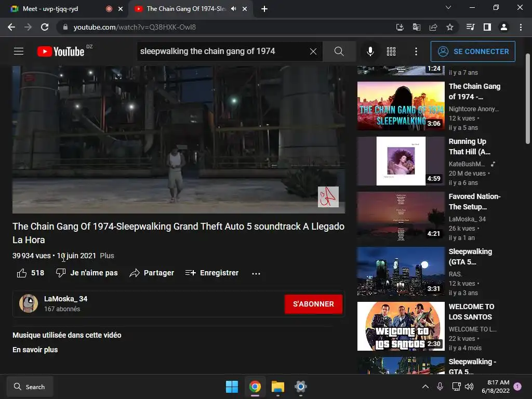Open a new browser tab
This screenshot has width=532, height=399.
[x=264, y=9]
